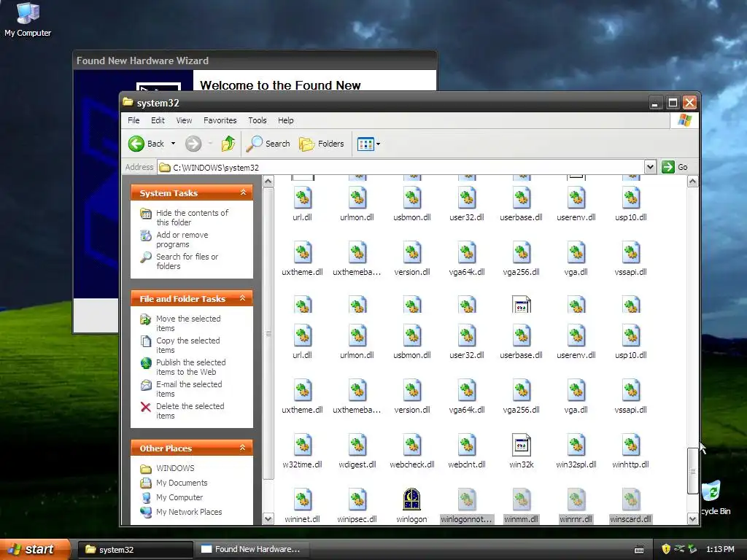Open the Start menu
Image resolution: width=747 pixels, height=560 pixels.
tap(35, 549)
